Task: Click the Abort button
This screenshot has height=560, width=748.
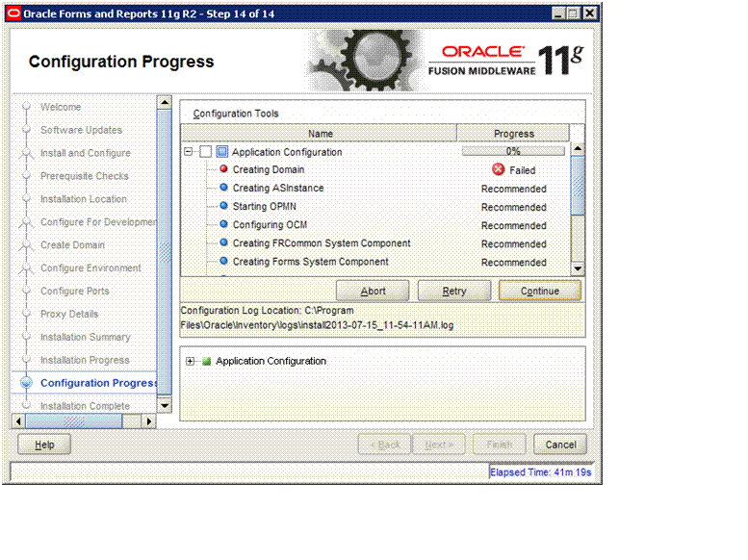Action: point(373,291)
